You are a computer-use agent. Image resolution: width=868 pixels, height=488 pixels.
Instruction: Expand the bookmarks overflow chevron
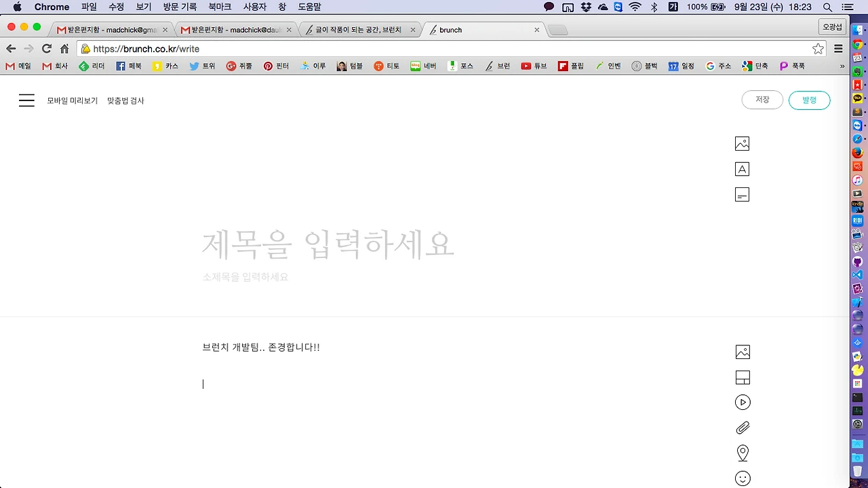842,66
